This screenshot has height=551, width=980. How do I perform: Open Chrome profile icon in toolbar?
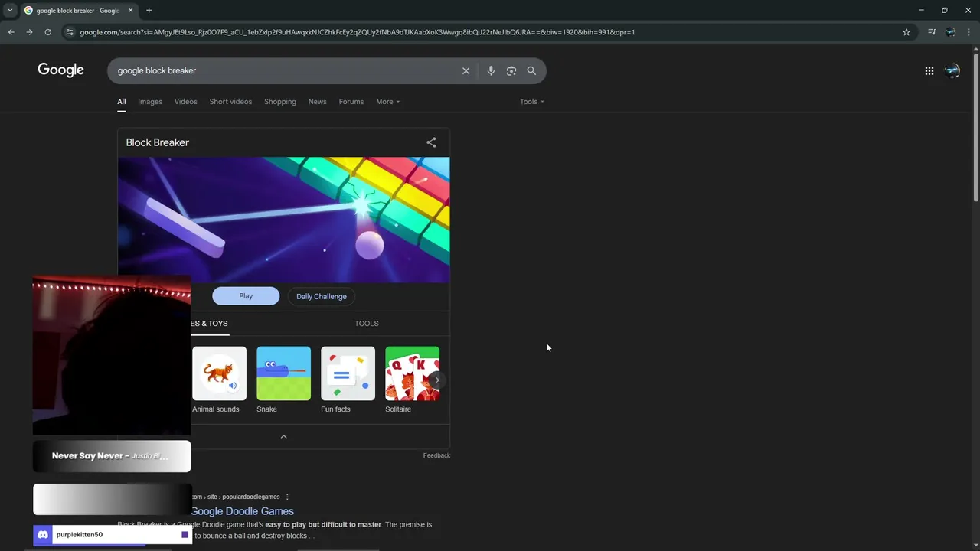[950, 32]
